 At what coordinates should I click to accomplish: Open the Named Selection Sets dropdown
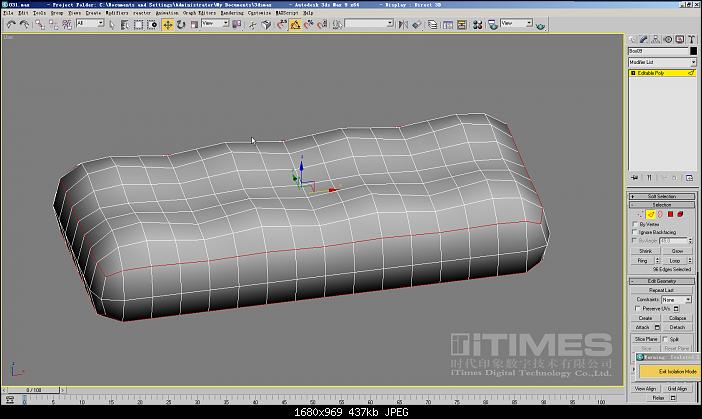369,23
